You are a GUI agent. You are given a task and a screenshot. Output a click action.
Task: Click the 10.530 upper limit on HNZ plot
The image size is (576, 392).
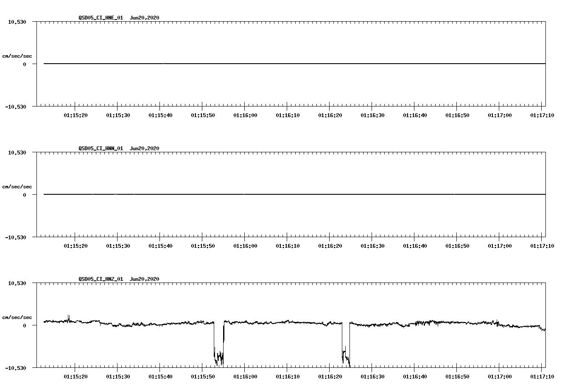point(17,283)
